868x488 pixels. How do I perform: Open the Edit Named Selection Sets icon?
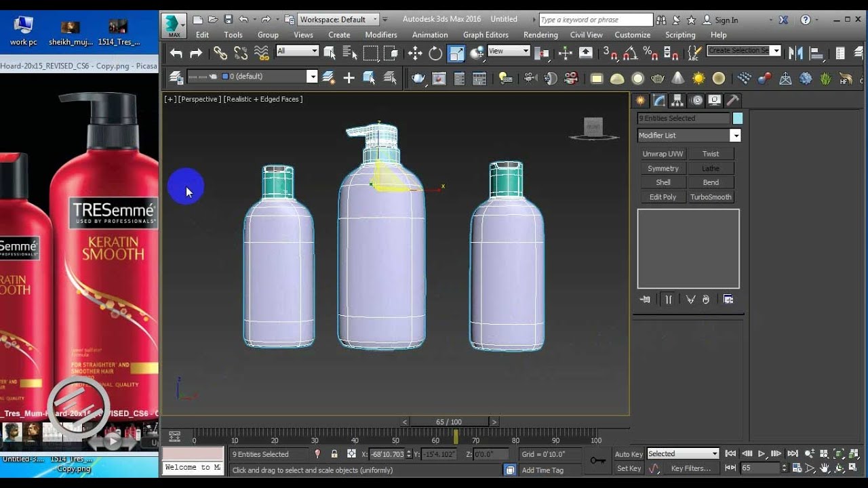click(x=694, y=53)
